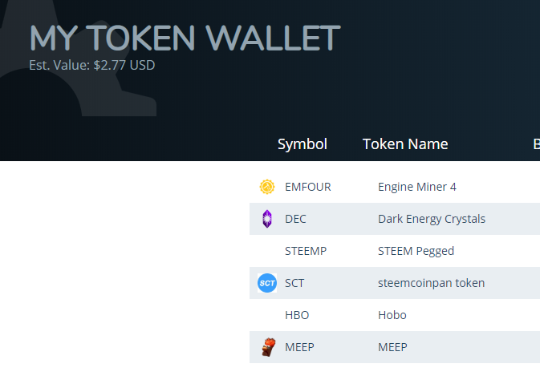Click the MEEP red character icon

[269, 347]
